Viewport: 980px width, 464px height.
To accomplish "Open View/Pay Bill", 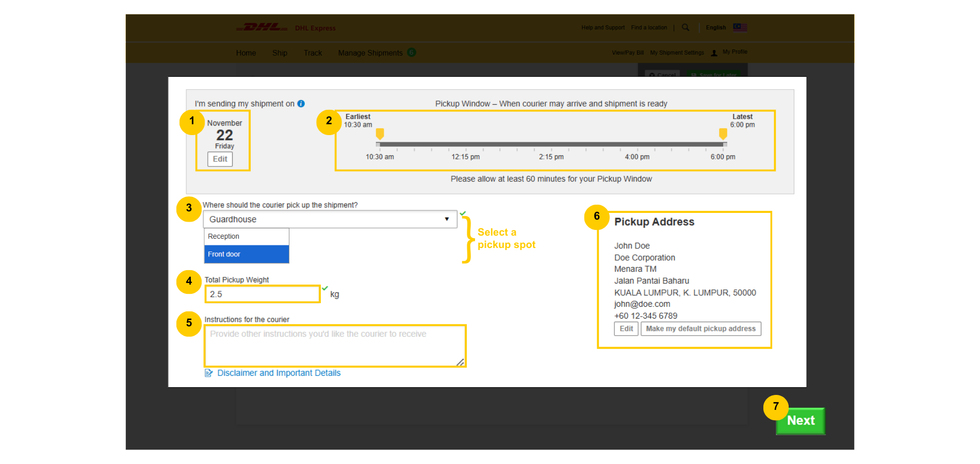I will [628, 53].
